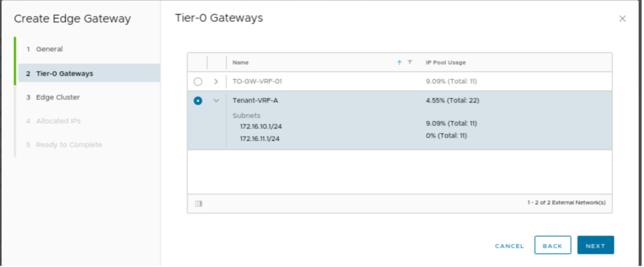Select the Tenant-VRF-A radio button

(x=198, y=101)
